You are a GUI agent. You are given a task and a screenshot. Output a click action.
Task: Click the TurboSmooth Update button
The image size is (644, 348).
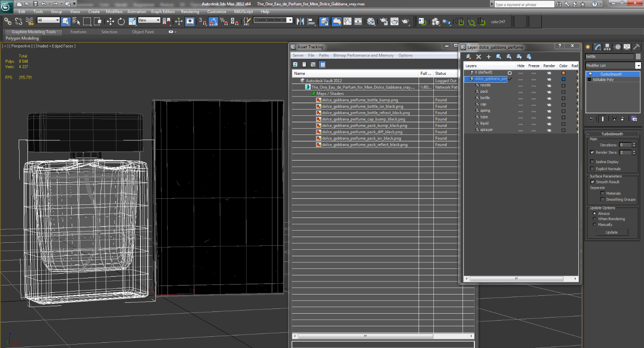click(611, 232)
